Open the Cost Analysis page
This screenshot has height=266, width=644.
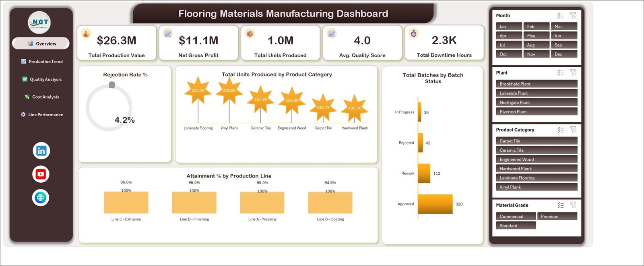pyautogui.click(x=42, y=97)
